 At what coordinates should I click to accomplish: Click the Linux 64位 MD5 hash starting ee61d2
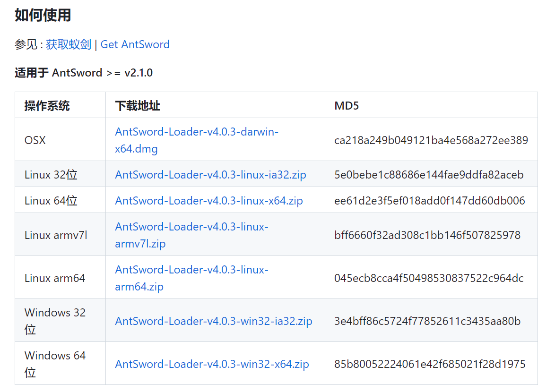coord(429,201)
